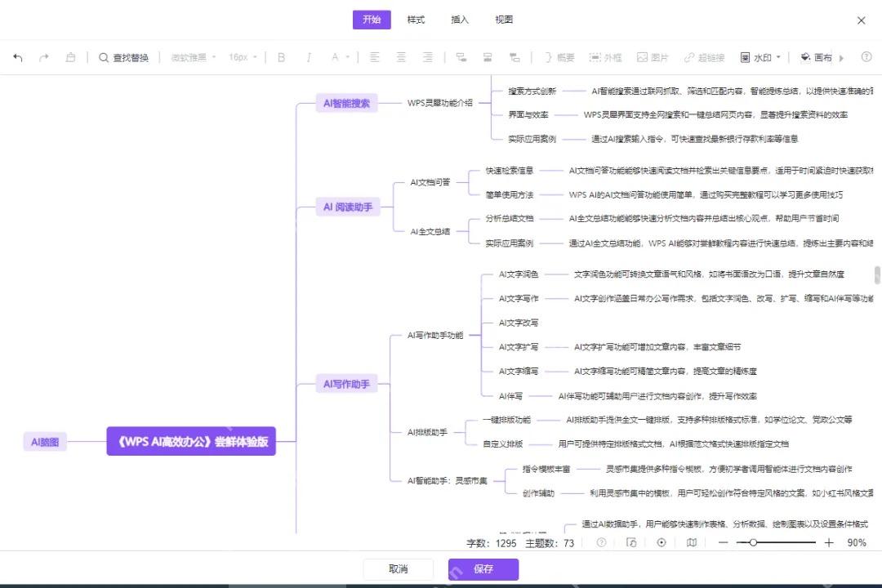Screen dimensions: 882x588
Task: Select the AI脑图 node
Action: (45, 442)
